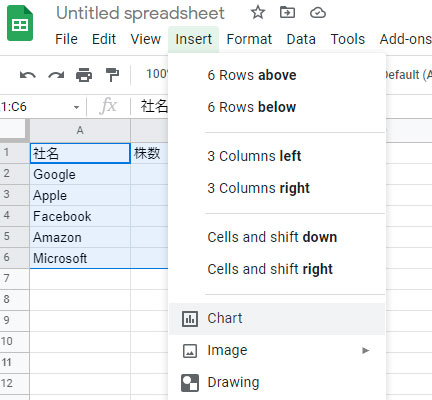
Task: Select the row 6 header
Action: [x=14, y=258]
